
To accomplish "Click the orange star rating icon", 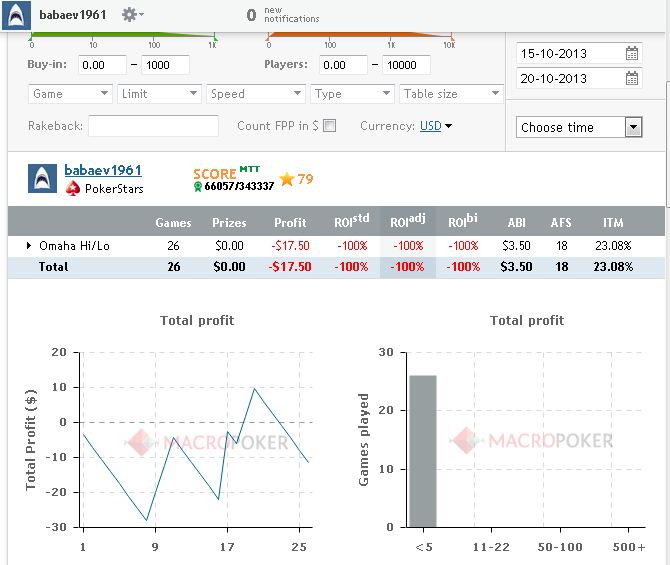I will pyautogui.click(x=287, y=179).
